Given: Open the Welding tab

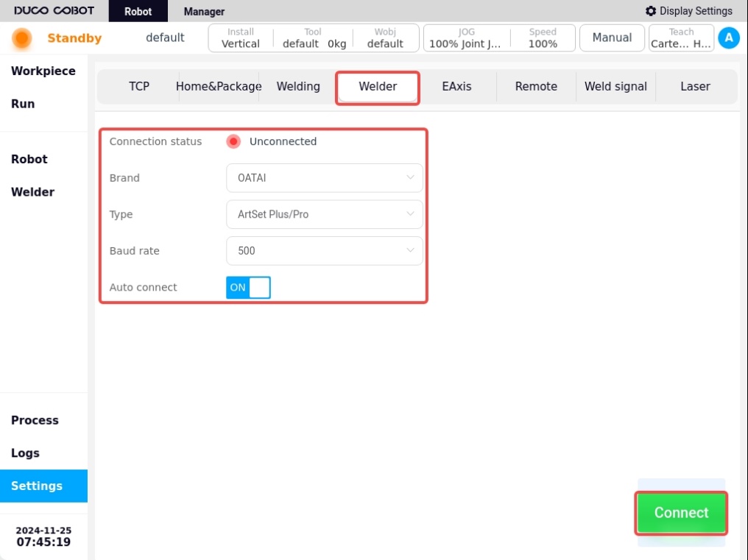Looking at the screenshot, I should (x=298, y=86).
